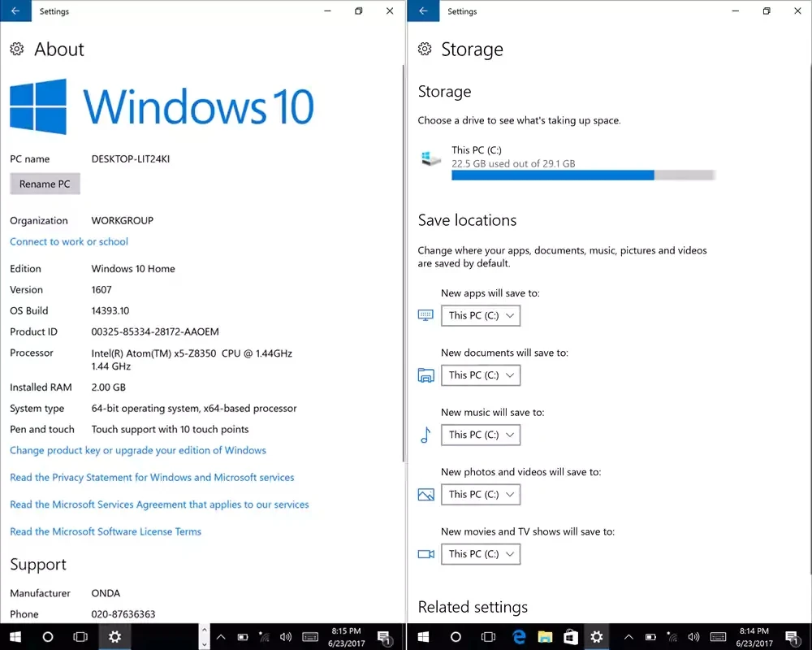Show hidden tray icons on left taskbar
The image size is (812, 650).
221,637
